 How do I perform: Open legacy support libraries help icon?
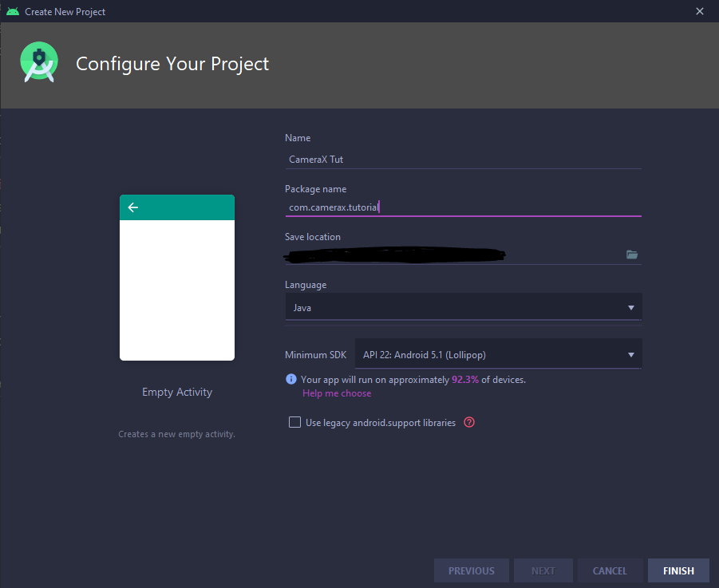coord(469,422)
